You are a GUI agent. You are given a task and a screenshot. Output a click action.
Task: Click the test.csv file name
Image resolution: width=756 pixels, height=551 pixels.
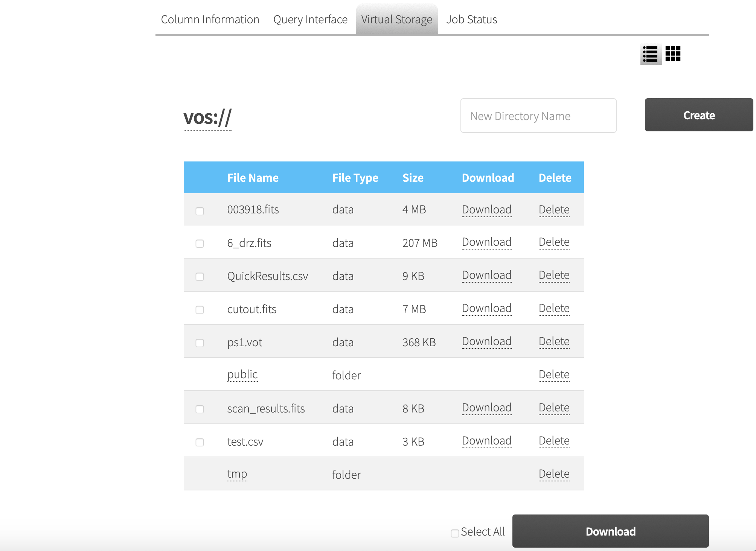(245, 441)
